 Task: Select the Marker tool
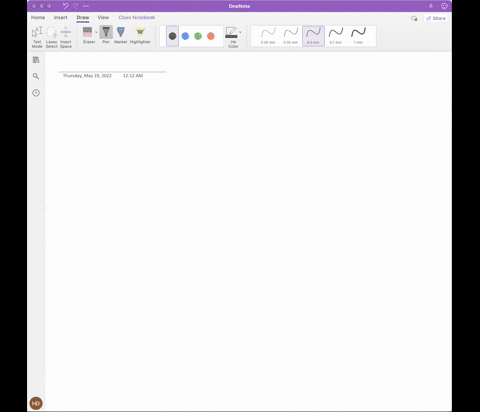[121, 35]
